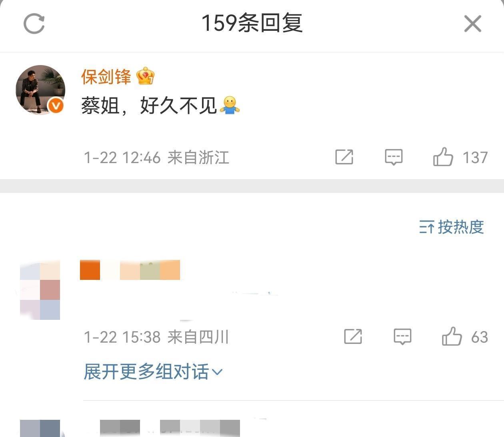Tap the 63 likes count
This screenshot has width=504, height=437.
coord(480,337)
